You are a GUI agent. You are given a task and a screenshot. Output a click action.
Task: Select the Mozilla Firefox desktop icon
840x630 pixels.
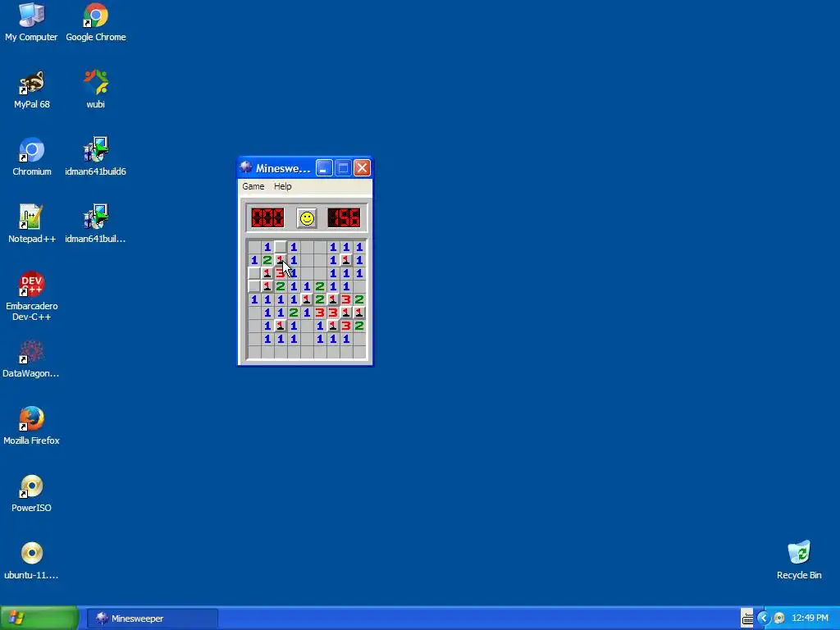click(32, 427)
